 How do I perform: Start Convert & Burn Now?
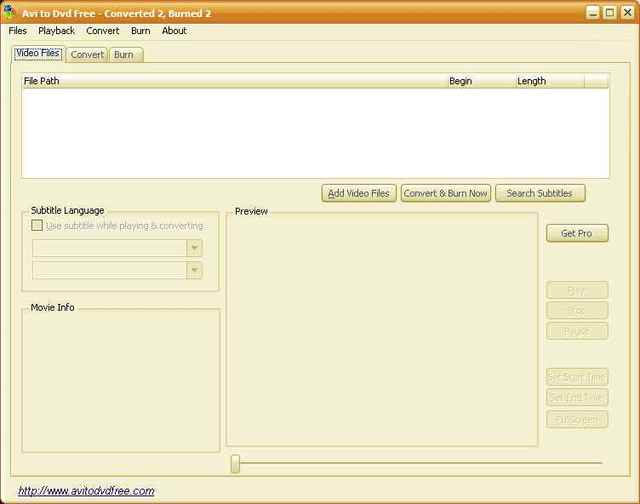click(446, 193)
